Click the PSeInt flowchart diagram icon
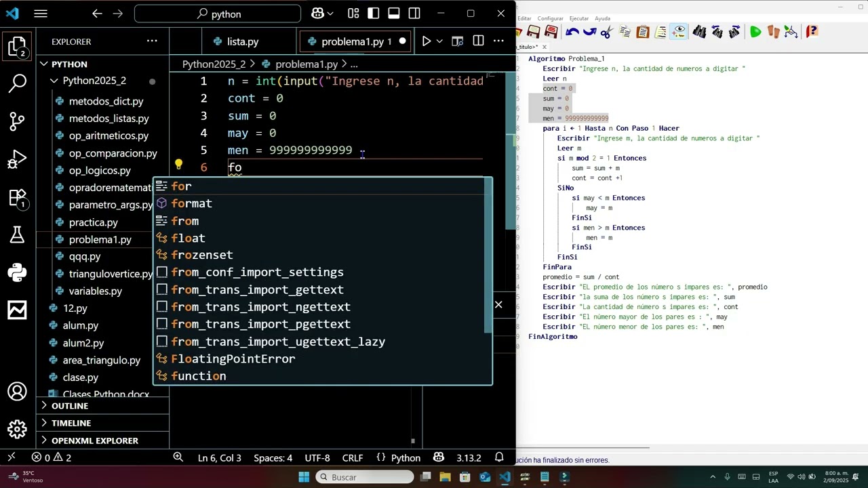Screen dimensions: 868x488 point(791,31)
